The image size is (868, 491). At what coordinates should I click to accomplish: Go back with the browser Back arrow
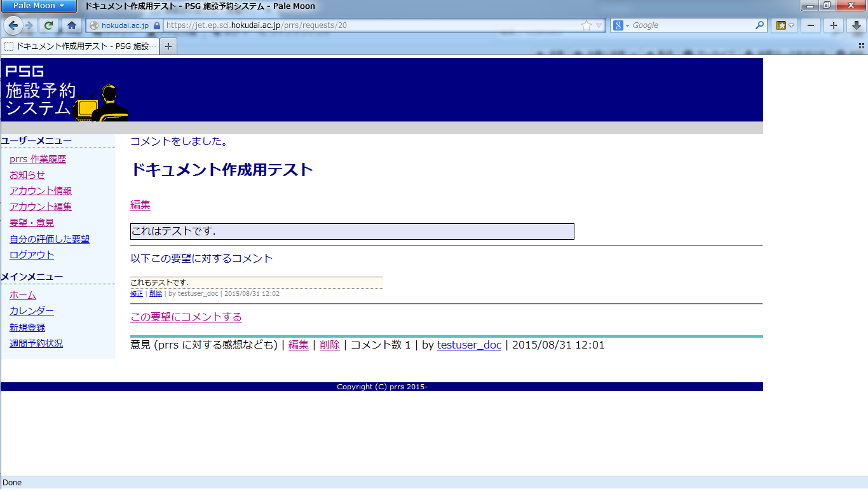pos(14,25)
